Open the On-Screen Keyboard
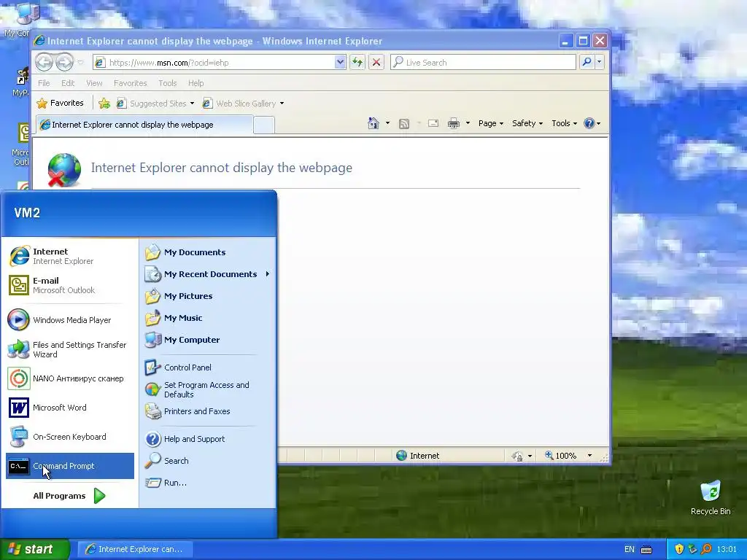The width and height of the screenshot is (747, 560). point(70,437)
